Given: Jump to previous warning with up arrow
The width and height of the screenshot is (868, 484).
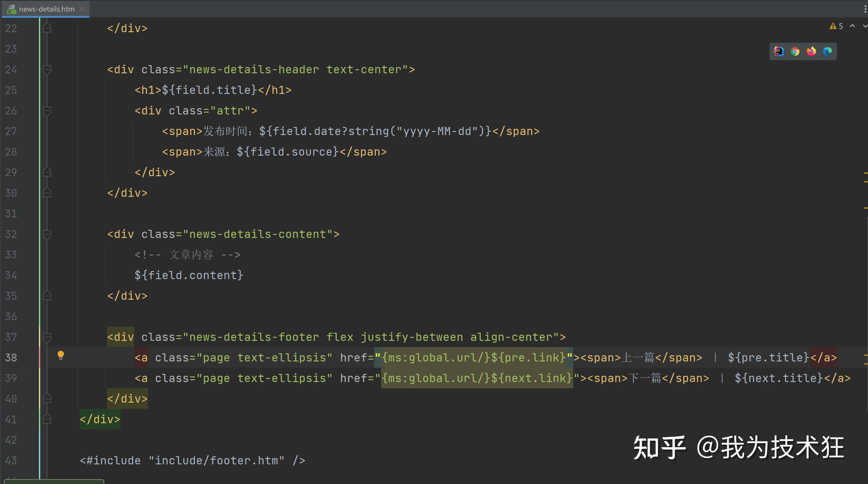Looking at the screenshot, I should pyautogui.click(x=852, y=26).
